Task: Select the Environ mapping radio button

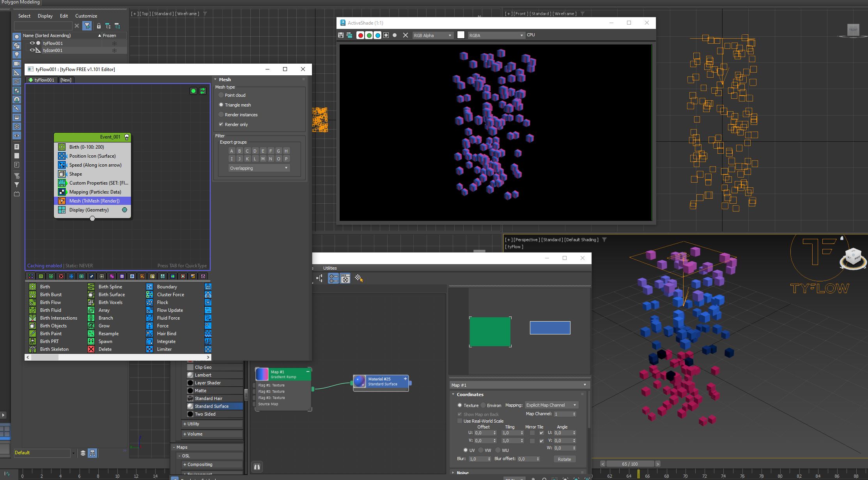Action: click(483, 405)
